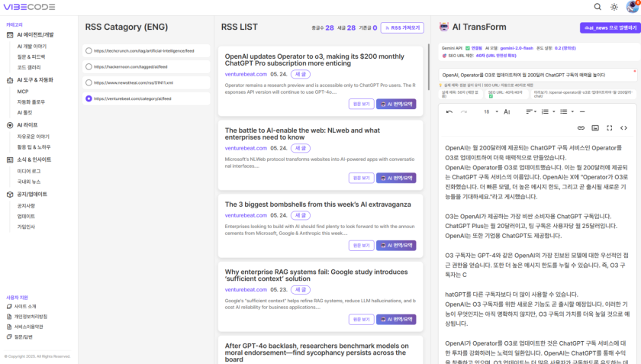This screenshot has width=641, height=364.
Task: Click AI 번역/요약 on the OpenAI Operator card
Action: [x=396, y=105]
